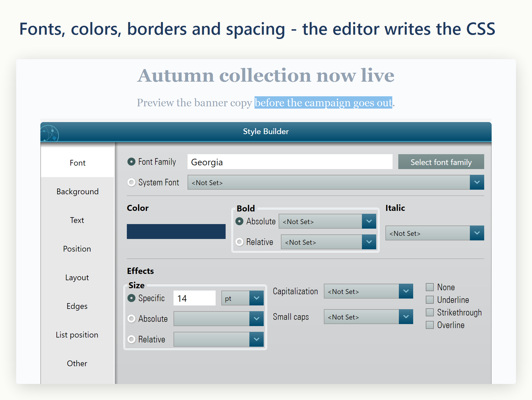Enable the Underline checkbox
This screenshot has width=532, height=400.
tap(430, 300)
